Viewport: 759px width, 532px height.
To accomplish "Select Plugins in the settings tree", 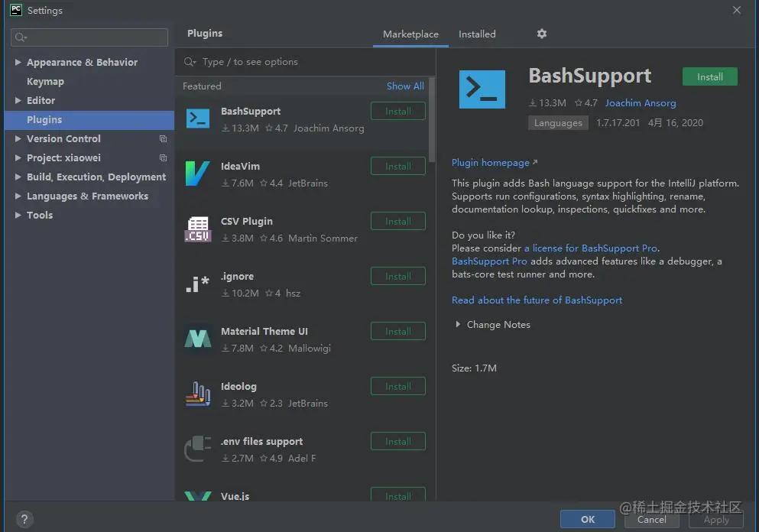I will coord(89,119).
